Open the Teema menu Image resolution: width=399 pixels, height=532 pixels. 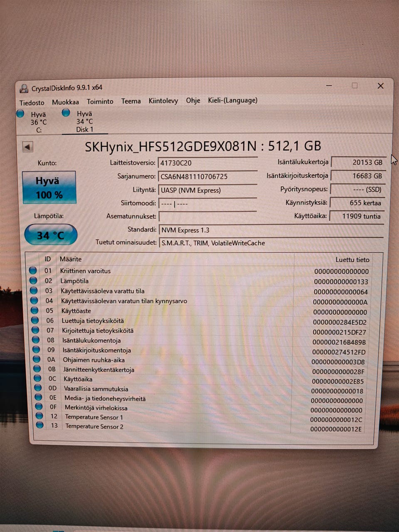click(131, 101)
